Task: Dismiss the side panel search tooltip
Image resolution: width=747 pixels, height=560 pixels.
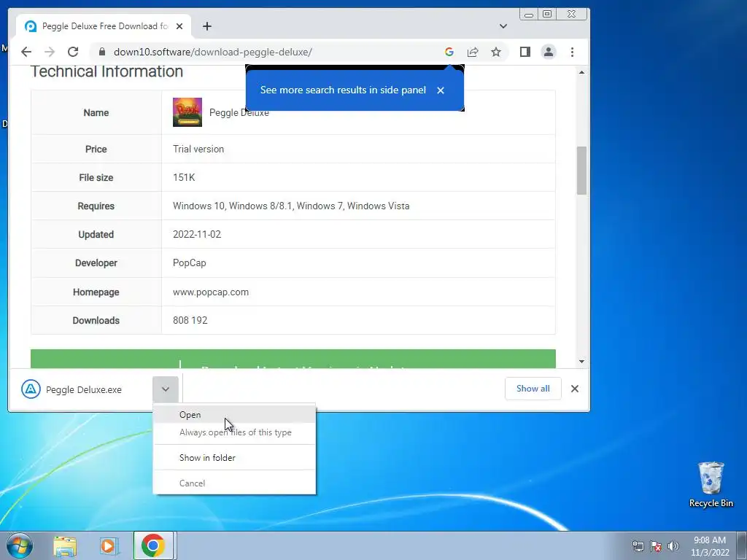Action: pyautogui.click(x=441, y=90)
